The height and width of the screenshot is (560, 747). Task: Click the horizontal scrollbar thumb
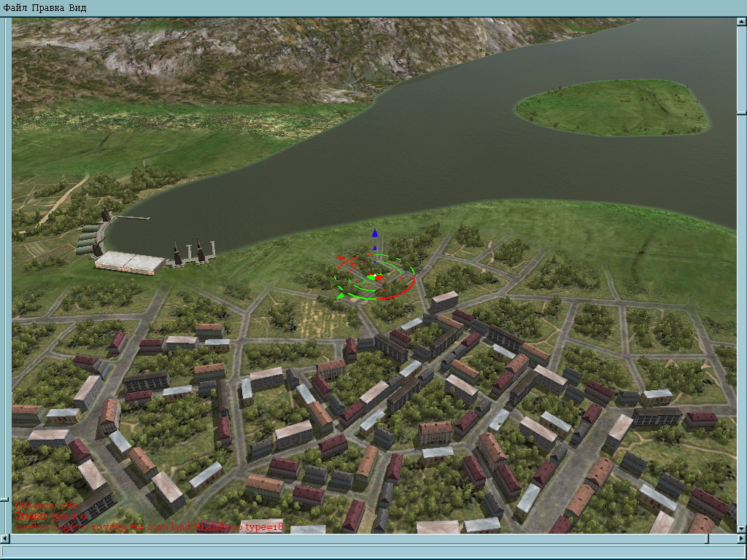point(707,539)
